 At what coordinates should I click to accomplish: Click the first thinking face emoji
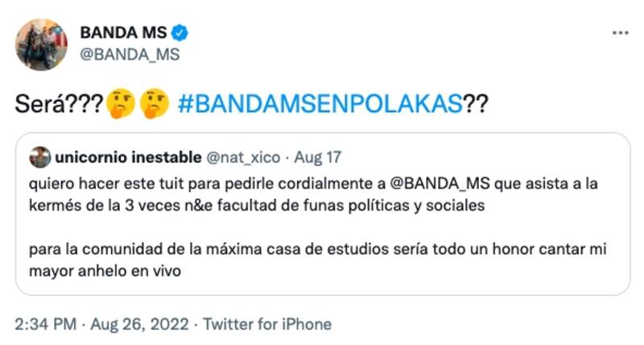120,103
